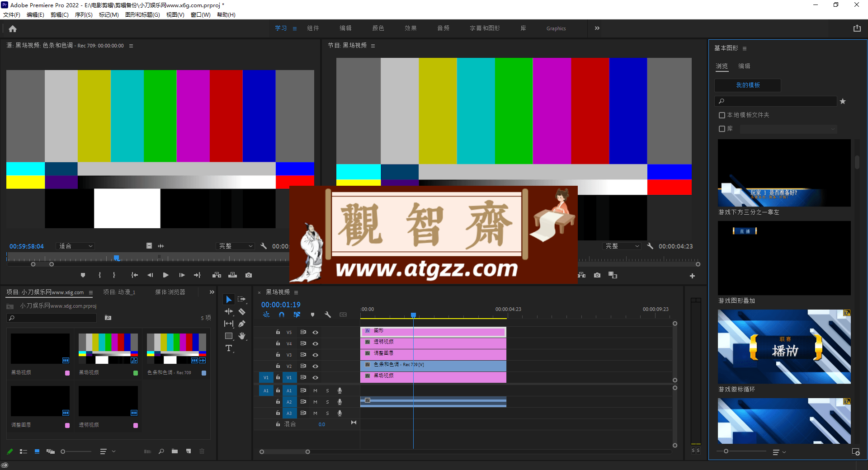Screen dimensions: 868x470
Task: Open program monitor settings wrench
Action: pos(650,246)
